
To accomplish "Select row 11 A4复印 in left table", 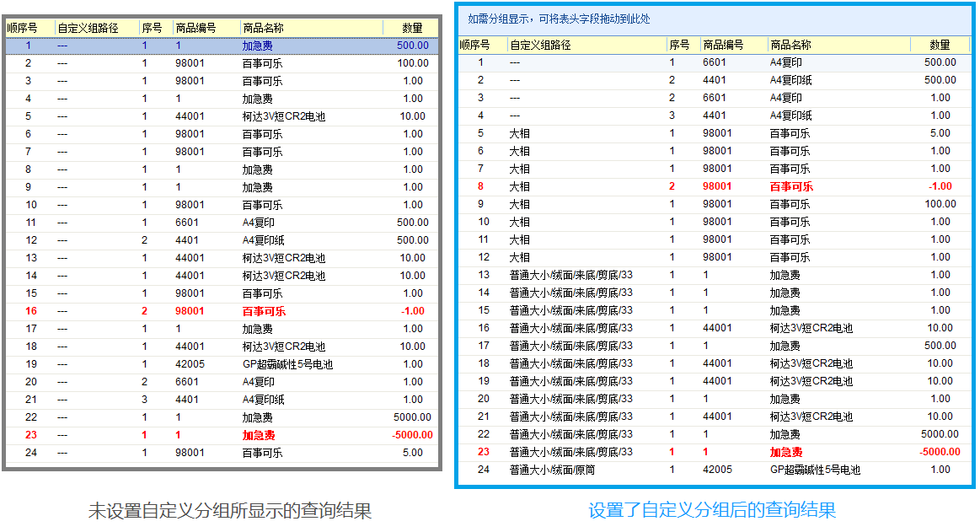I will [x=222, y=223].
